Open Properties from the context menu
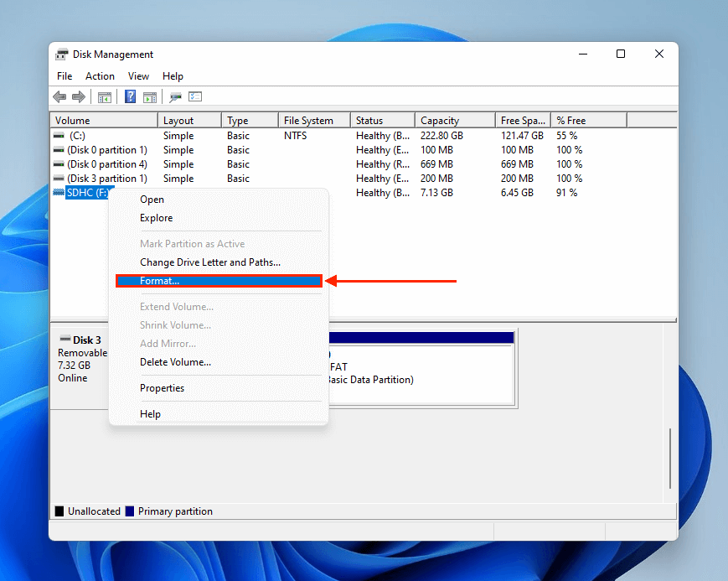Image resolution: width=728 pixels, height=581 pixels. click(x=162, y=388)
